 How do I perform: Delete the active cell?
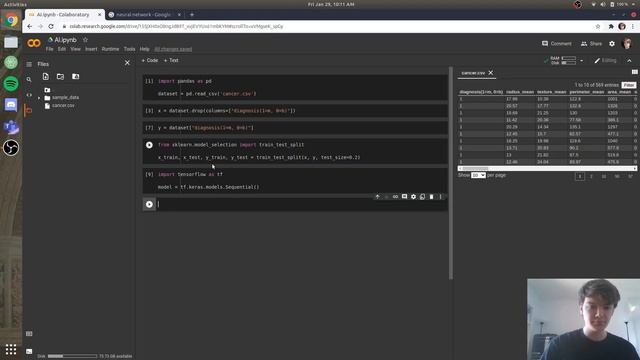[x=431, y=197]
